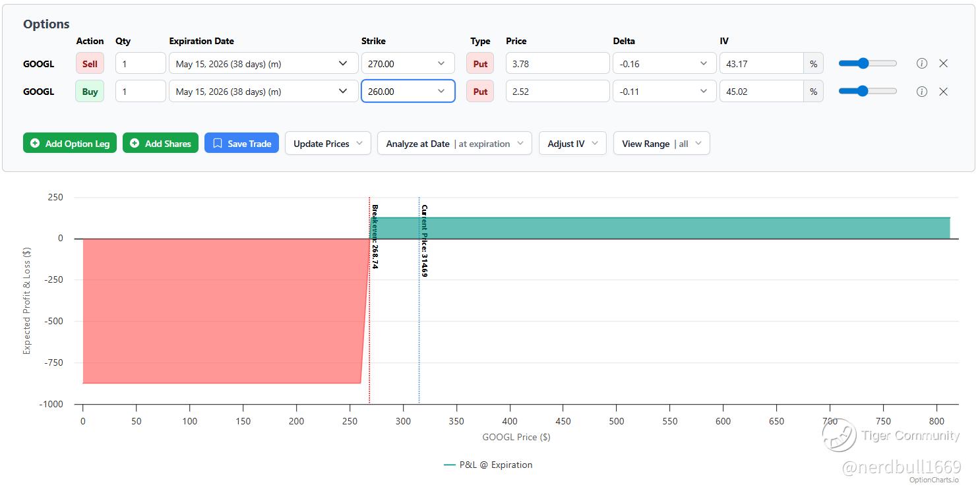The height and width of the screenshot is (489, 980).
Task: Click the Add Shares button
Action: point(160,144)
